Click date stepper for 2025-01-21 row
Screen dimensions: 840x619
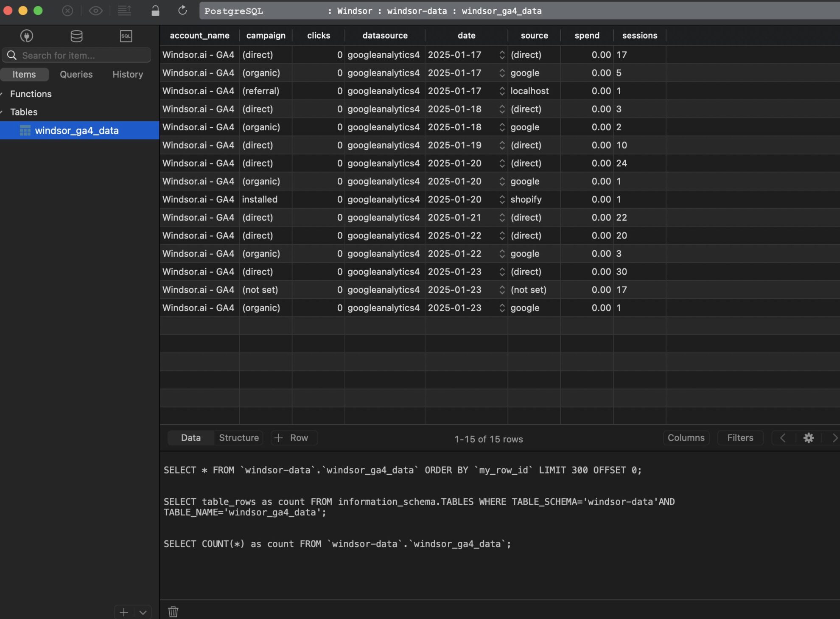click(502, 217)
